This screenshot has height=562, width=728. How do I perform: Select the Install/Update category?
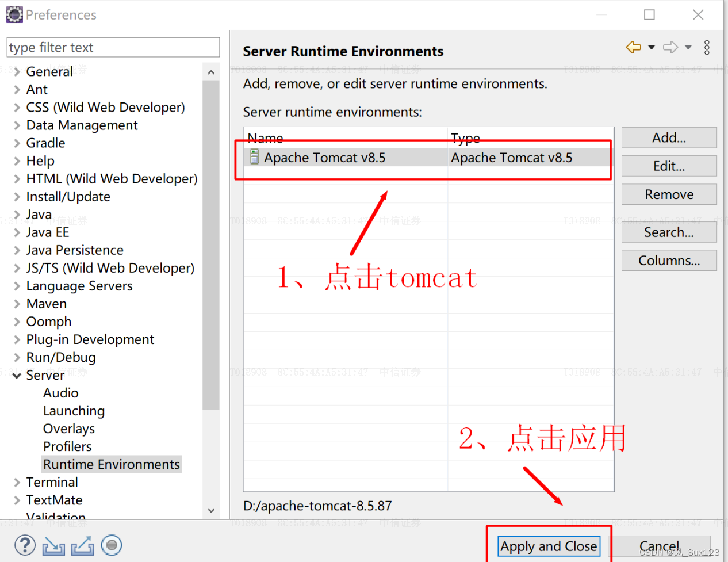pos(68,197)
